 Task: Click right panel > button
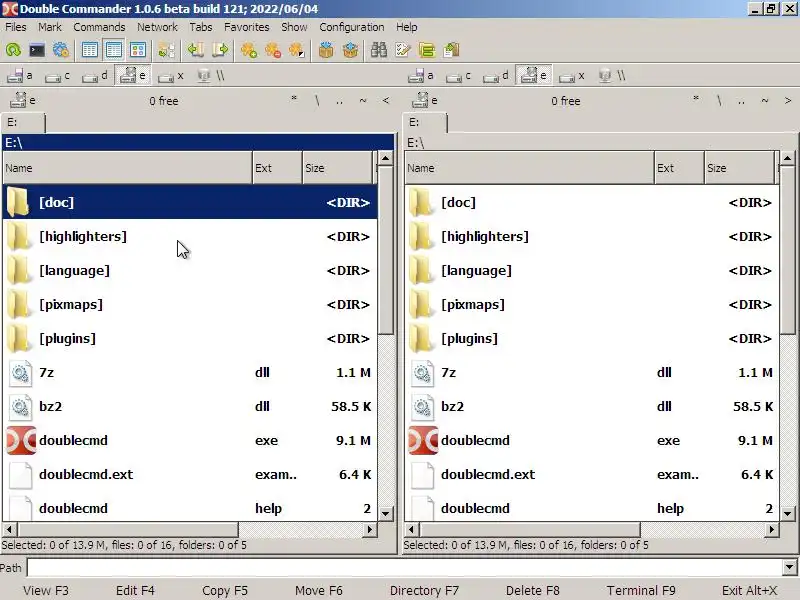[x=788, y=100]
